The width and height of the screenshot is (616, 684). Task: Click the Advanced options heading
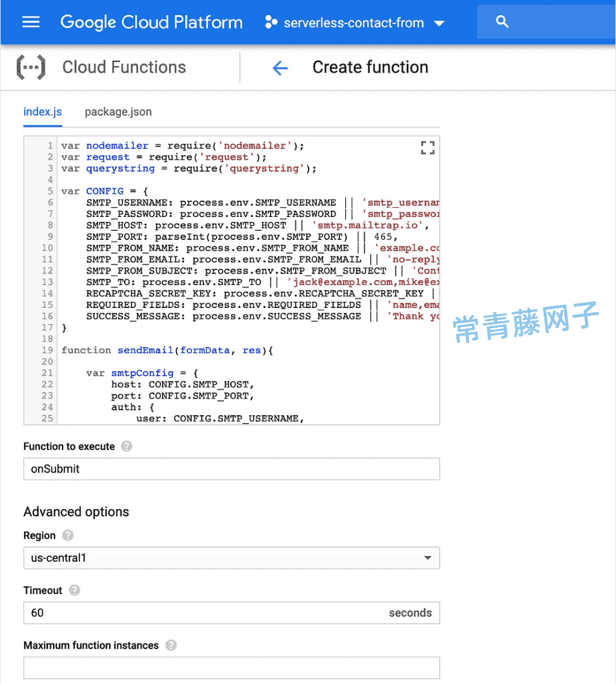coord(77,512)
